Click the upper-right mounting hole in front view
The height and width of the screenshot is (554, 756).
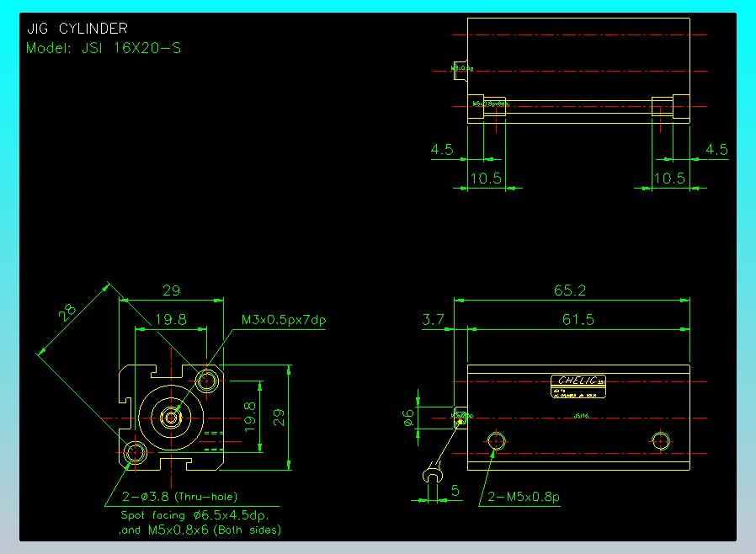pos(205,381)
